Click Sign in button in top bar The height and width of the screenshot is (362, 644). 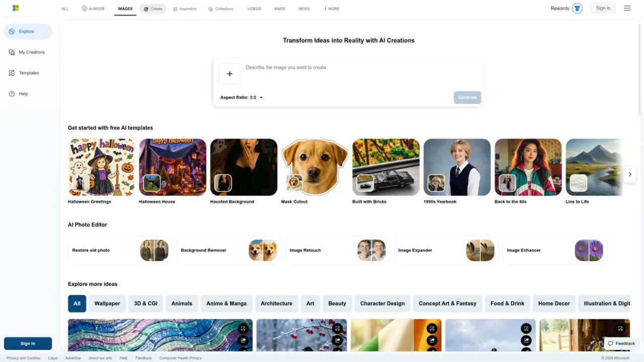pyautogui.click(x=603, y=8)
